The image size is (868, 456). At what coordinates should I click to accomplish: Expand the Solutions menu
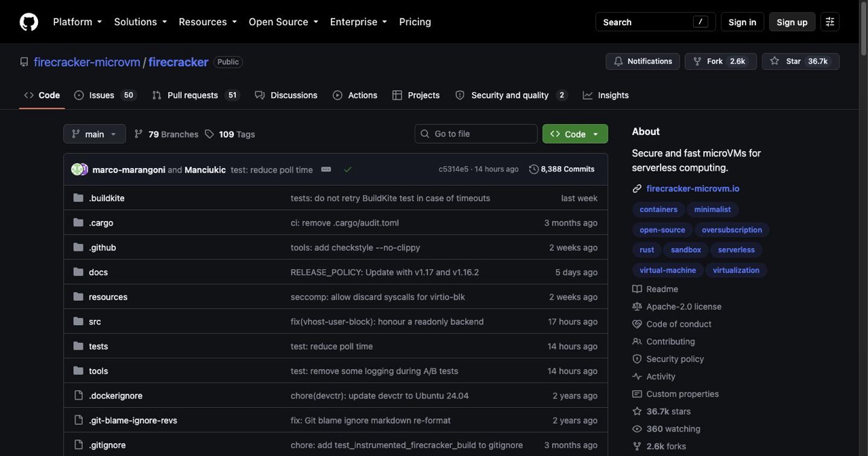140,22
